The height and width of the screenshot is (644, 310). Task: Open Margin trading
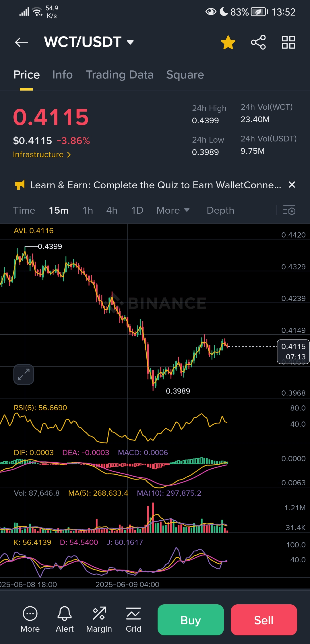click(99, 619)
